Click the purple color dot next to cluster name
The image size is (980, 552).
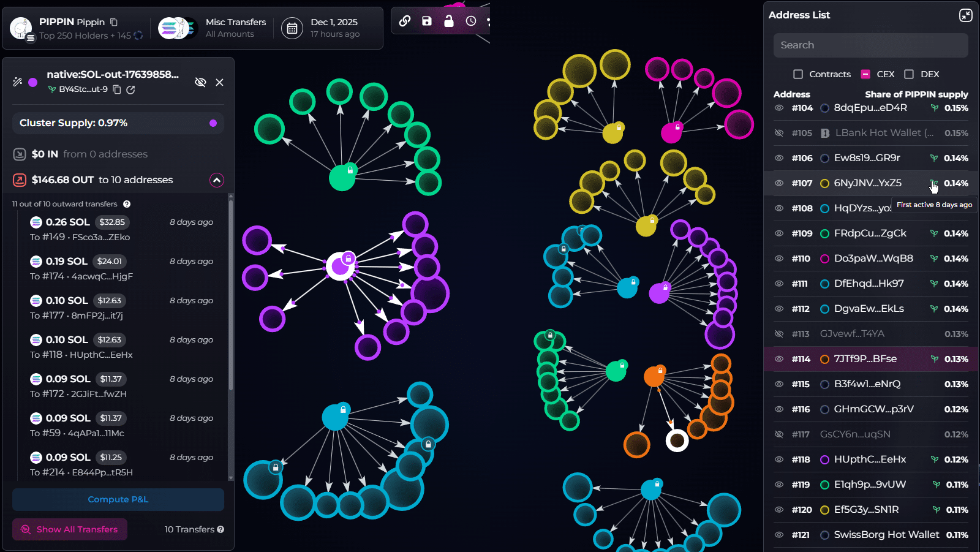pyautogui.click(x=33, y=82)
